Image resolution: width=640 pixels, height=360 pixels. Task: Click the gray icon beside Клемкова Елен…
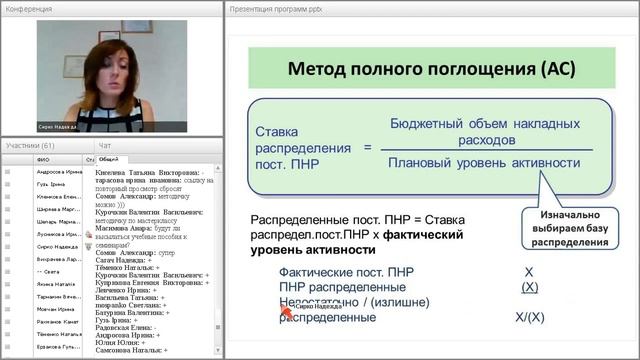pyautogui.click(x=7, y=197)
